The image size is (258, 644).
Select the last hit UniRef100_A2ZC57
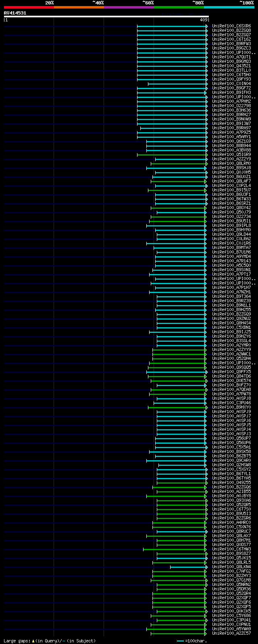pos(231,634)
